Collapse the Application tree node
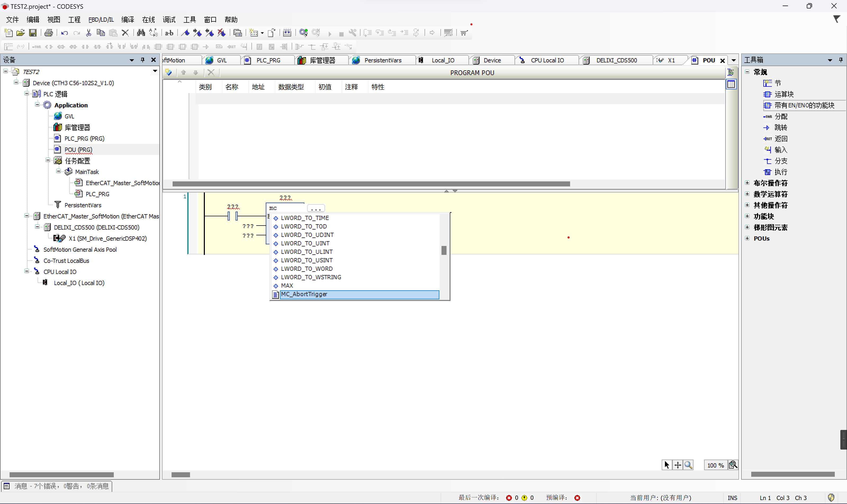This screenshot has height=504, width=847. coord(37,105)
